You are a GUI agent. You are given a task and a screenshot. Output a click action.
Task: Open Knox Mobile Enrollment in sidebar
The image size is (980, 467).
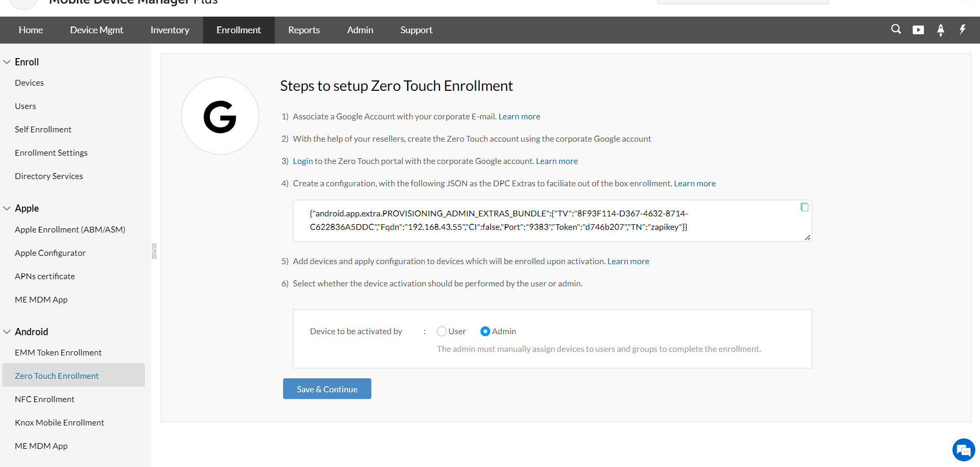point(60,422)
